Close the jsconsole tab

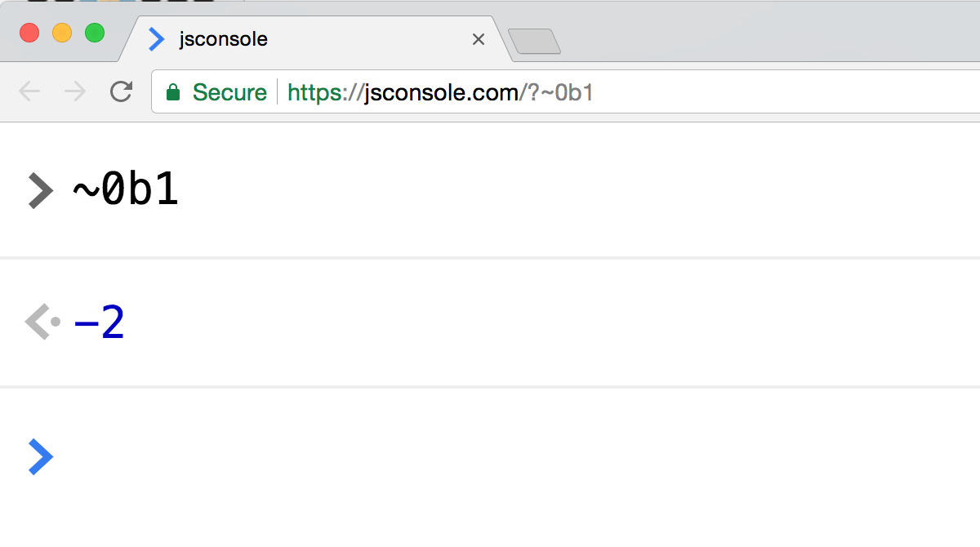(x=479, y=39)
